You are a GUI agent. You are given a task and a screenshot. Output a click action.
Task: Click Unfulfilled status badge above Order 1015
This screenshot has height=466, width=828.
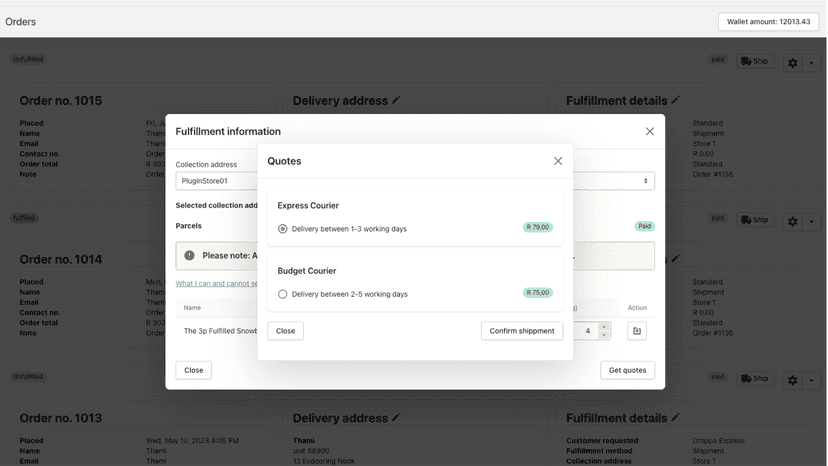click(x=28, y=59)
